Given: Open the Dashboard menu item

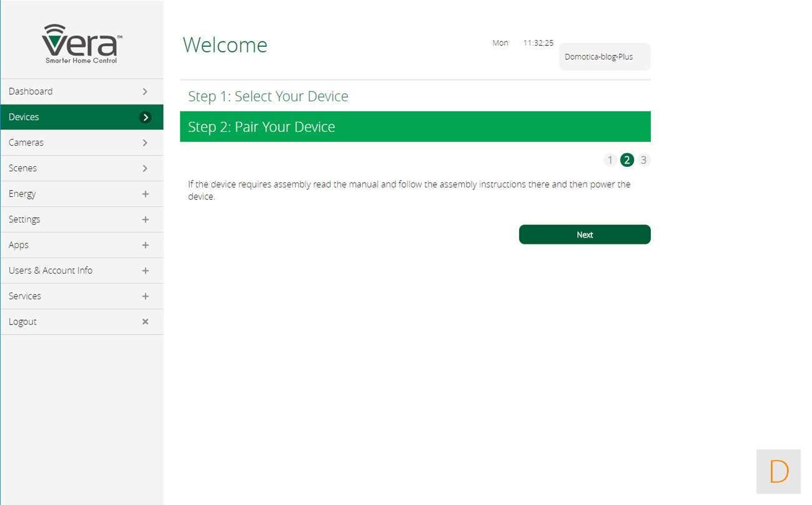Looking at the screenshot, I should [x=31, y=91].
